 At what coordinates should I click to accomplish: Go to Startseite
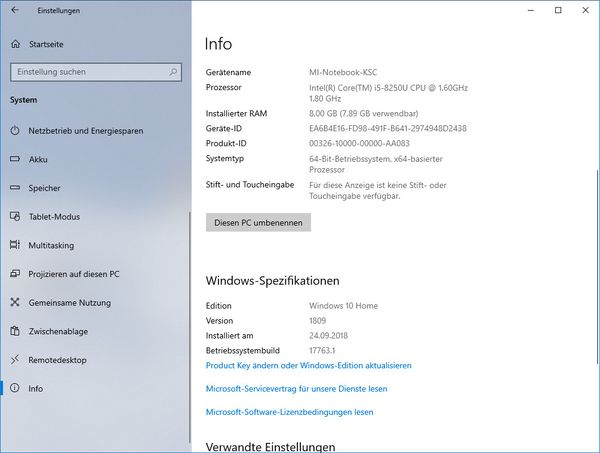(x=95, y=44)
